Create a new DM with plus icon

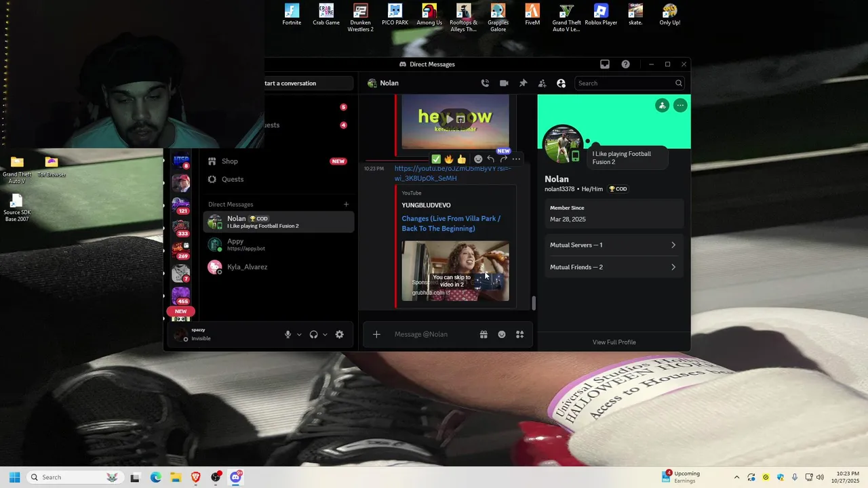(346, 204)
